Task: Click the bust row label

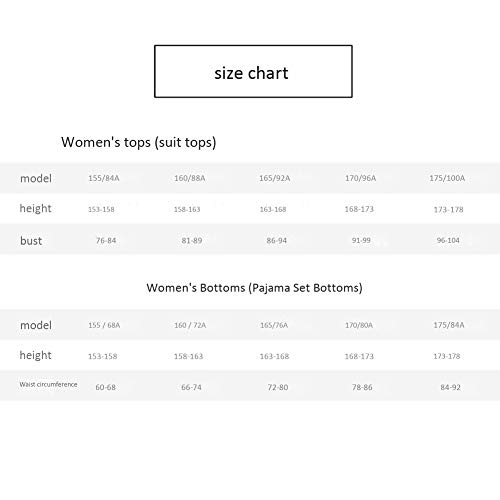Action: (x=31, y=241)
